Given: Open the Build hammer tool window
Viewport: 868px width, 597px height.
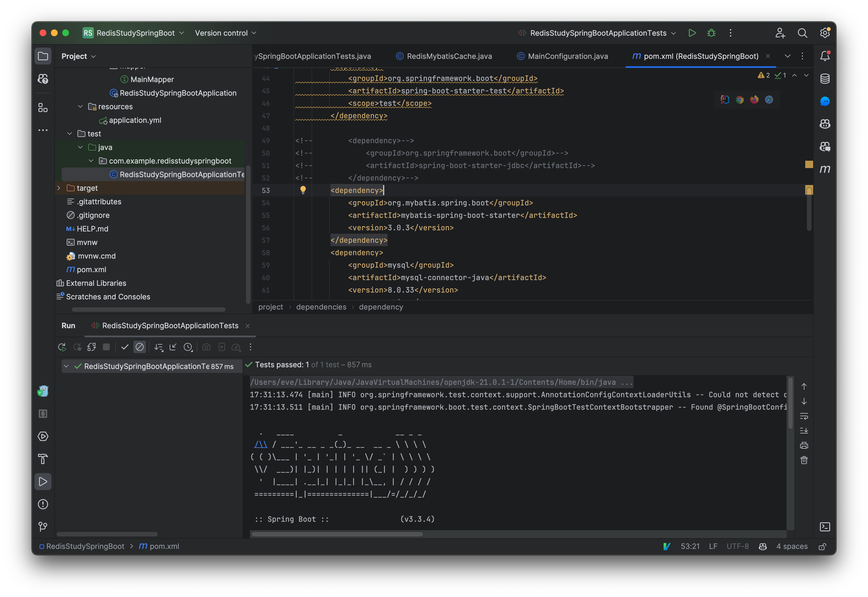Looking at the screenshot, I should (43, 459).
